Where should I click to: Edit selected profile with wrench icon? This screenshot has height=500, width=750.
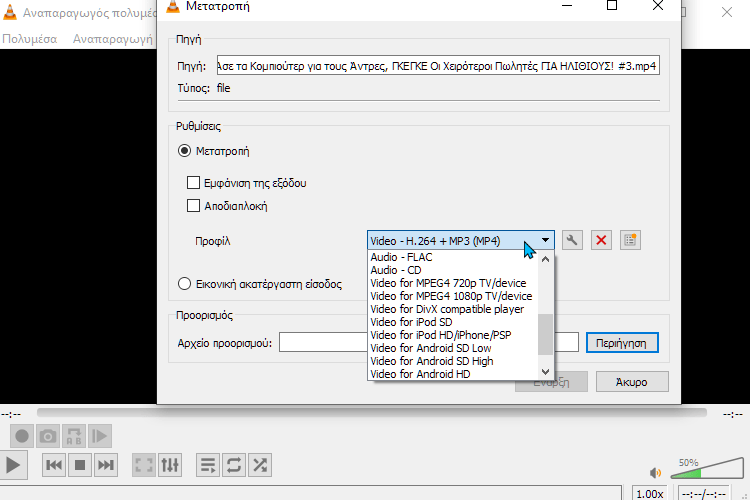click(572, 240)
